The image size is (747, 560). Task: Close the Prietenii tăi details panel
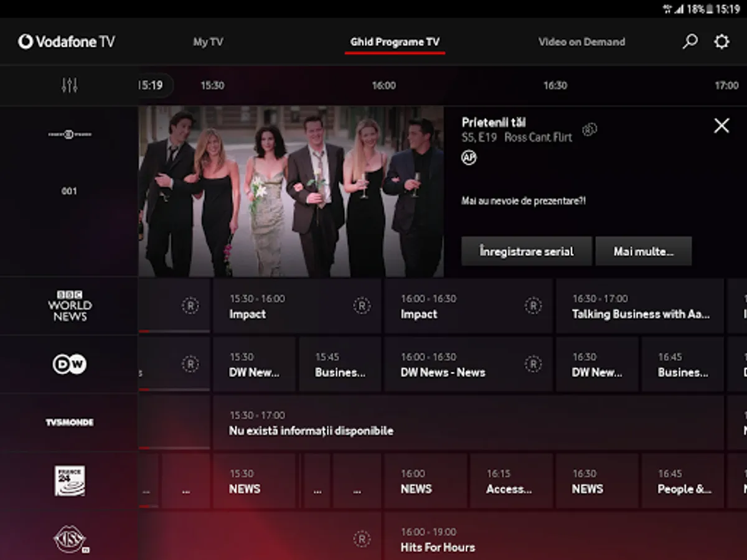click(721, 126)
